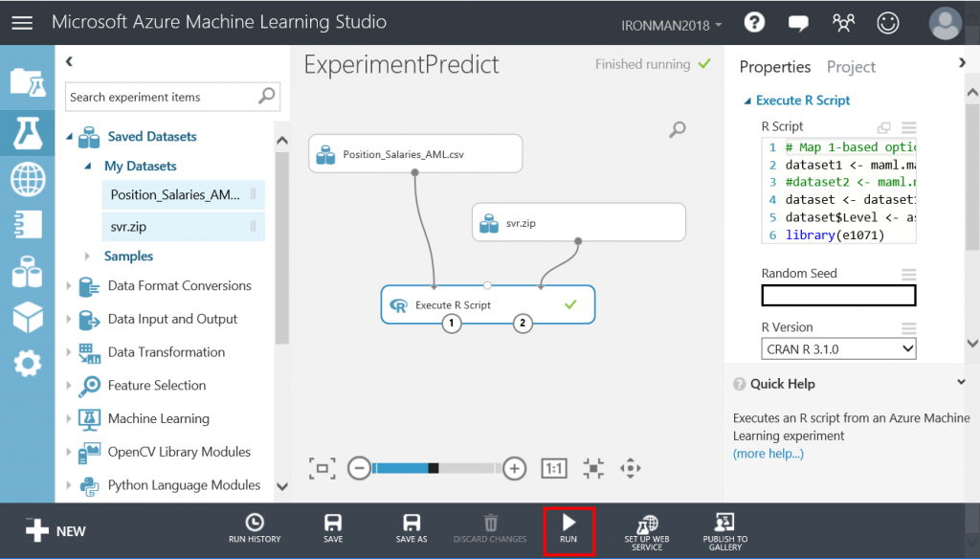Pop out the R Script editor
Image resolution: width=980 pixels, height=559 pixels.
[883, 127]
